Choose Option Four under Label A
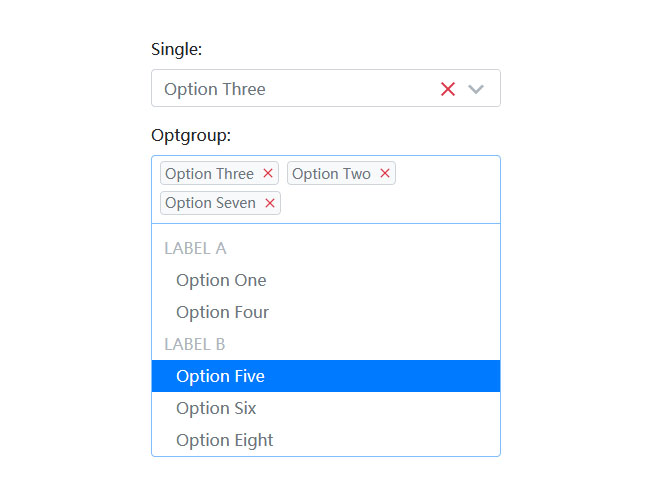Screen dimensions: 650x500 (x=222, y=312)
